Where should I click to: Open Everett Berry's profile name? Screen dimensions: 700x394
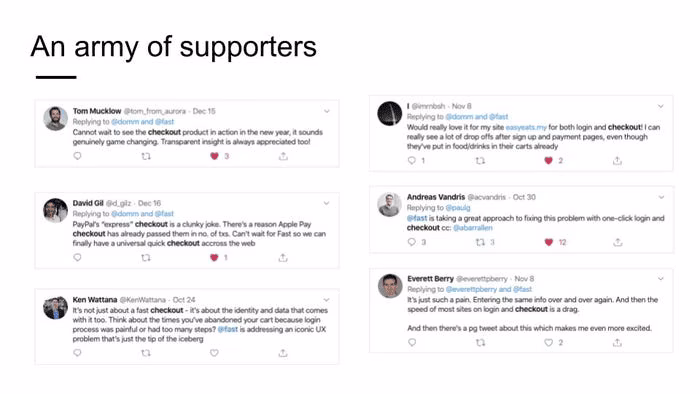click(x=430, y=278)
